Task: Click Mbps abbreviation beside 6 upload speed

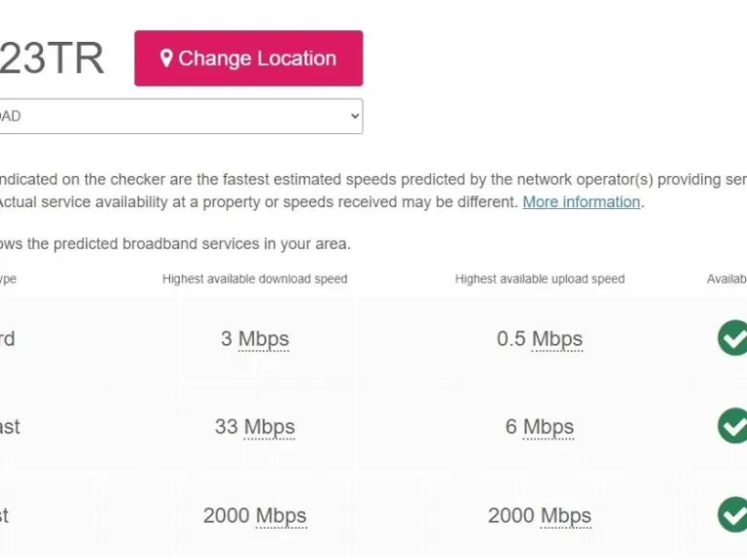Action: click(549, 427)
